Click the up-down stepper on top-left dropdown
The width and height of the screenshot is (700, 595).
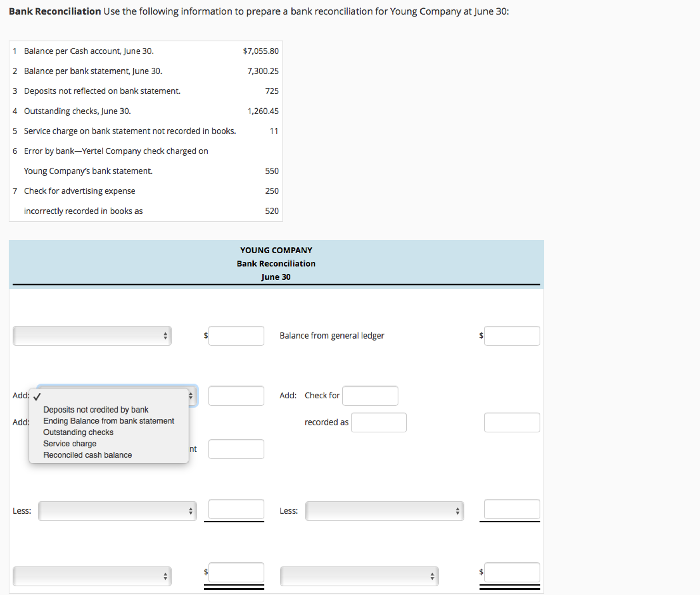(165, 336)
